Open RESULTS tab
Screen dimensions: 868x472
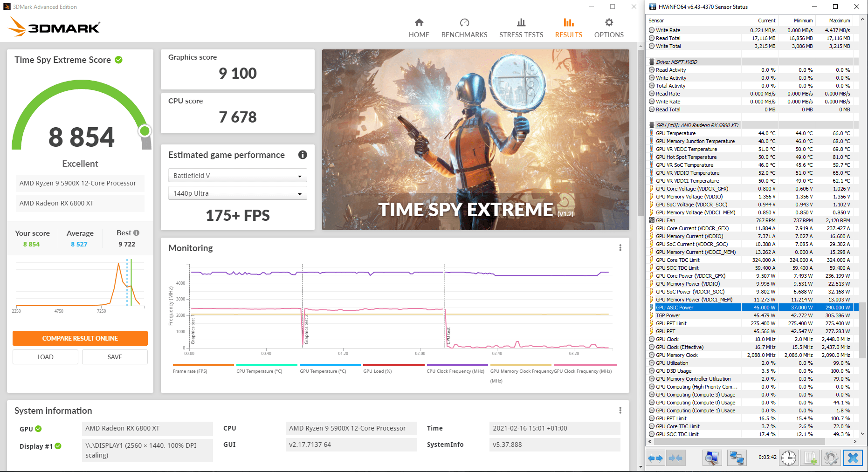(x=569, y=28)
